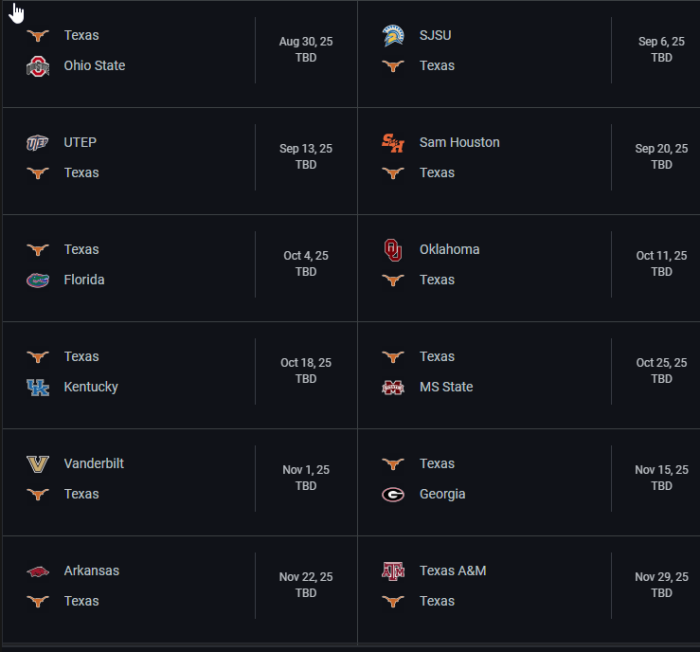Click the Georgia G logo
This screenshot has width=700, height=652.
point(393,494)
